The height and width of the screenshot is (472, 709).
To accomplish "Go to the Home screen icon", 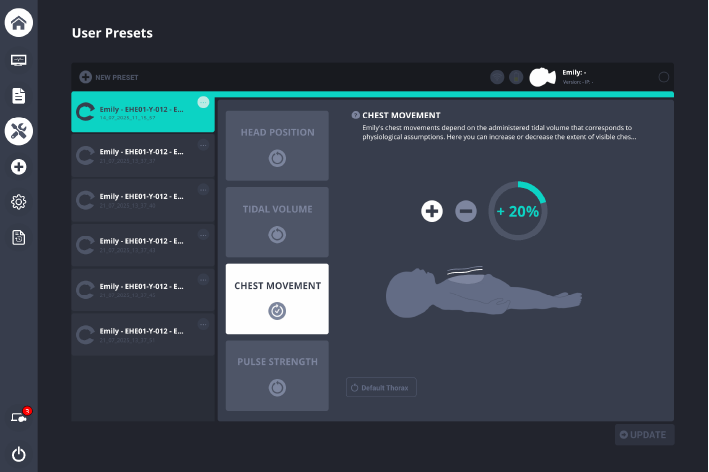I will (x=19, y=22).
